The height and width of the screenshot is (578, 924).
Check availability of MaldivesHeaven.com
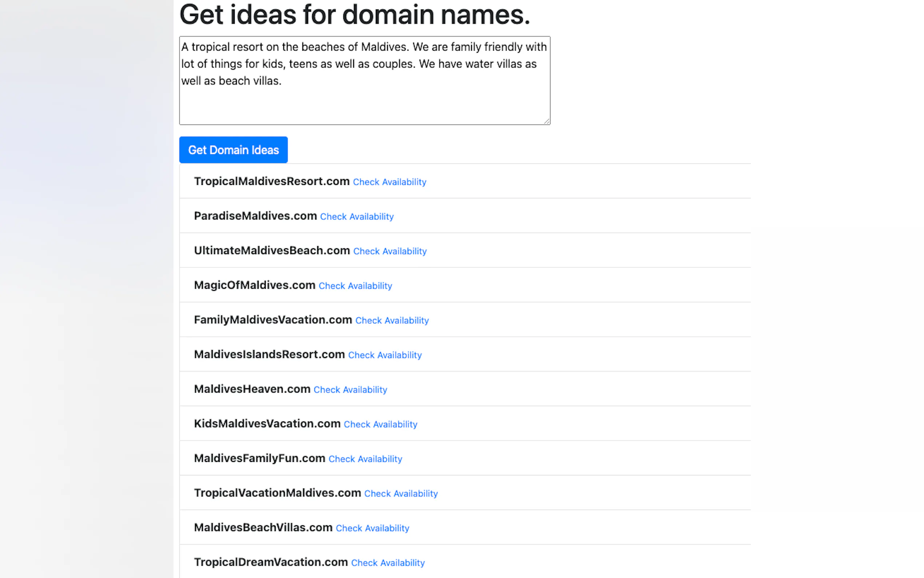tap(350, 390)
